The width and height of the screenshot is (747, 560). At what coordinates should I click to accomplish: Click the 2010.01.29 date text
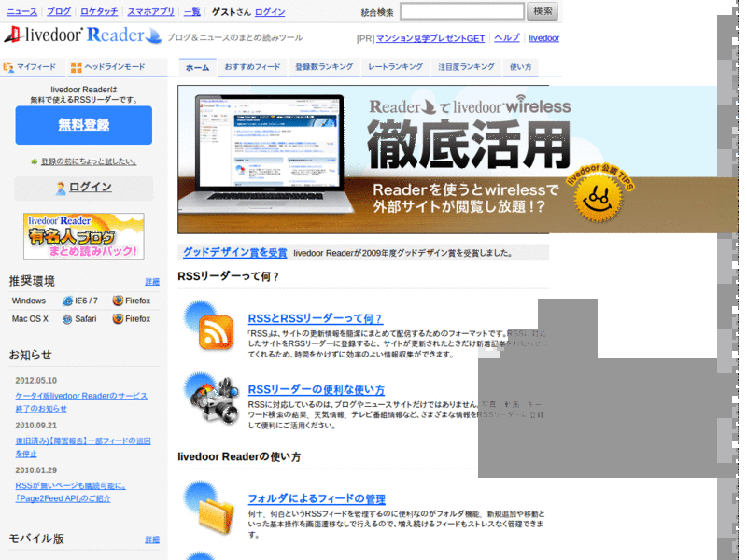(35, 470)
